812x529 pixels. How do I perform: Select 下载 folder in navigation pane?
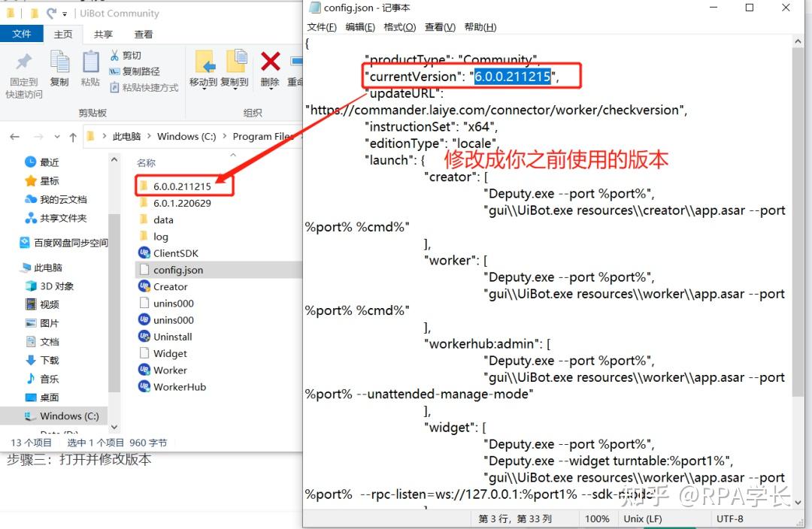[42, 360]
